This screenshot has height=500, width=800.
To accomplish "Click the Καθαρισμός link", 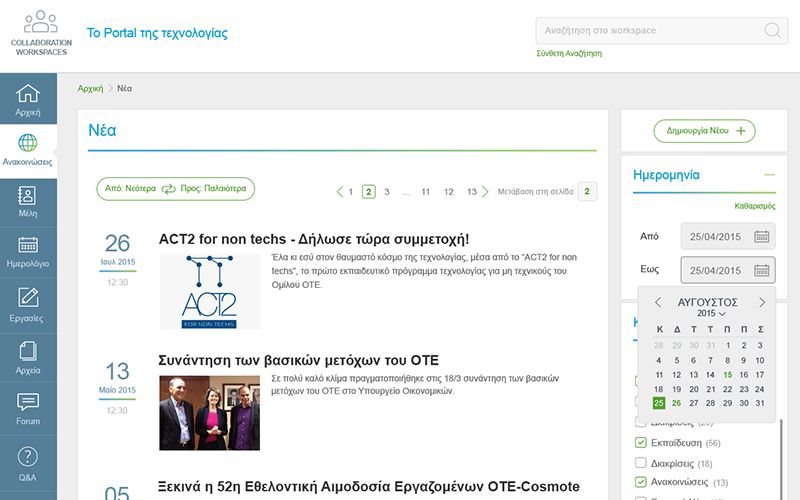I will (x=755, y=206).
